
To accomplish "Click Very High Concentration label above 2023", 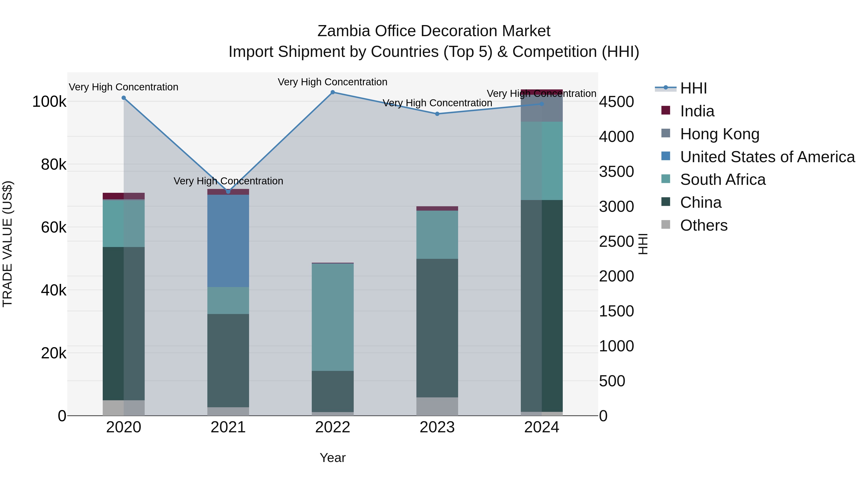I will click(x=437, y=103).
